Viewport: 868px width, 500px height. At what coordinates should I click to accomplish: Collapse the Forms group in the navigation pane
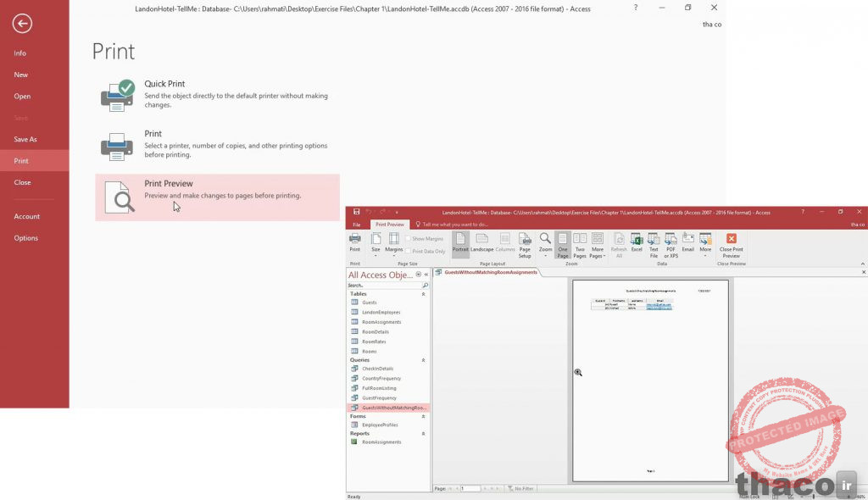click(424, 416)
